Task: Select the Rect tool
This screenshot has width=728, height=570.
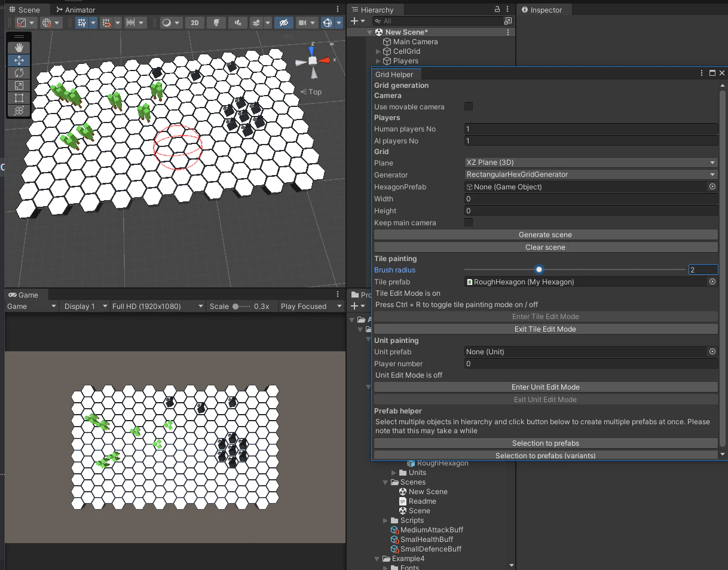Action: pyautogui.click(x=19, y=98)
